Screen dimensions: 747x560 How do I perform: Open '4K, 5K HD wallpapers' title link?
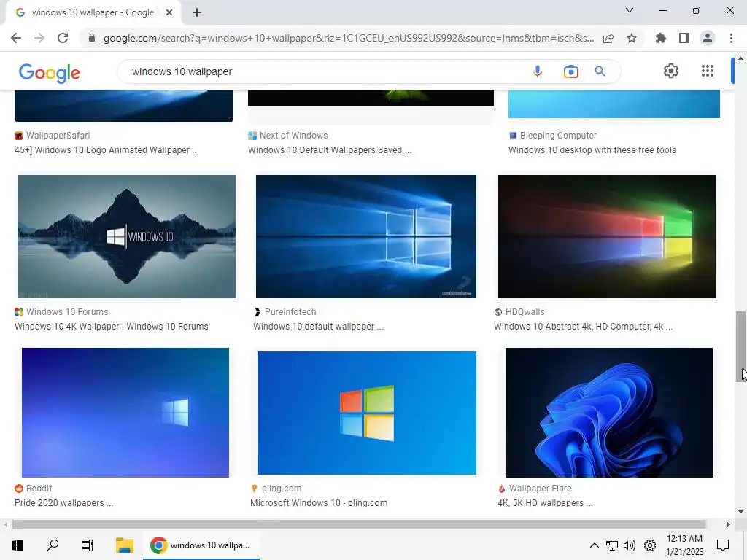coord(545,503)
